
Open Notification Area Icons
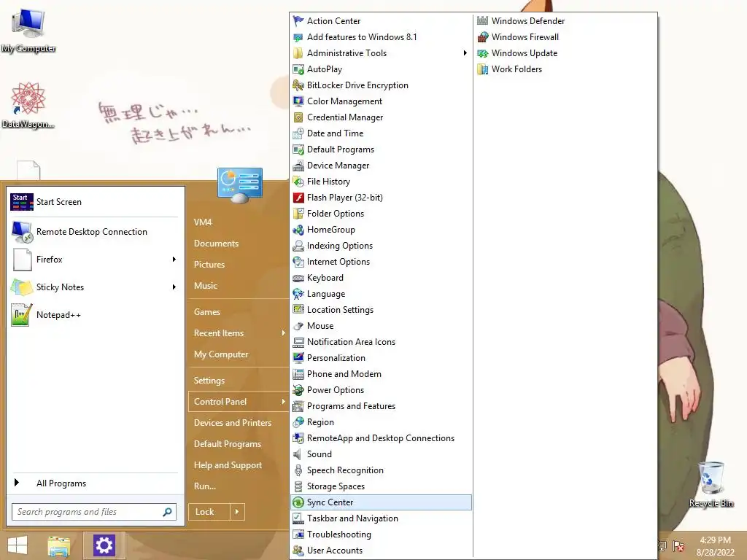[x=381, y=342]
